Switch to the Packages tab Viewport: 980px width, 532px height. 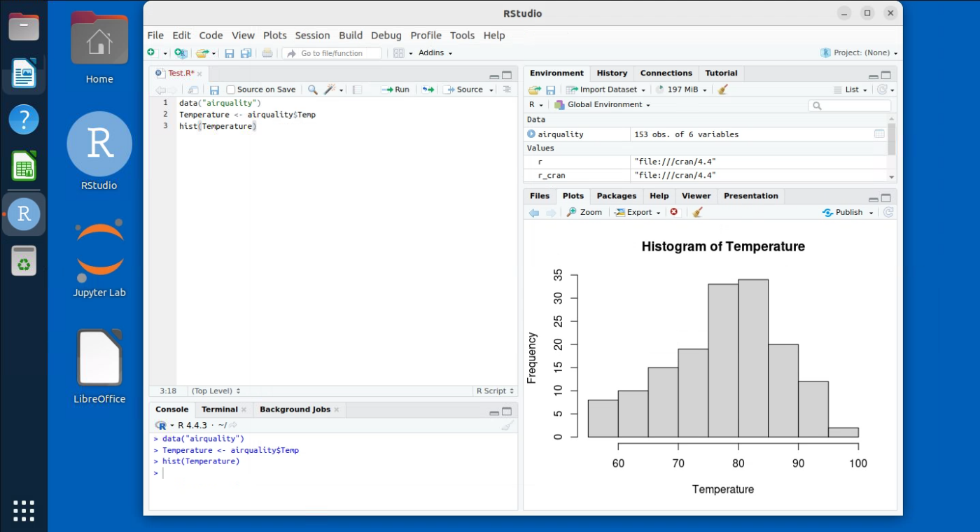[616, 196]
